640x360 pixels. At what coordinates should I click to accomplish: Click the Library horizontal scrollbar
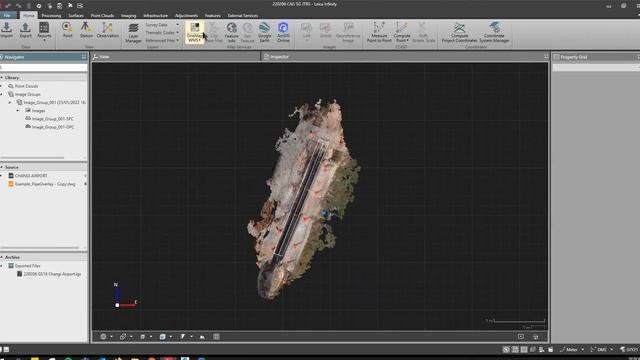(32, 158)
